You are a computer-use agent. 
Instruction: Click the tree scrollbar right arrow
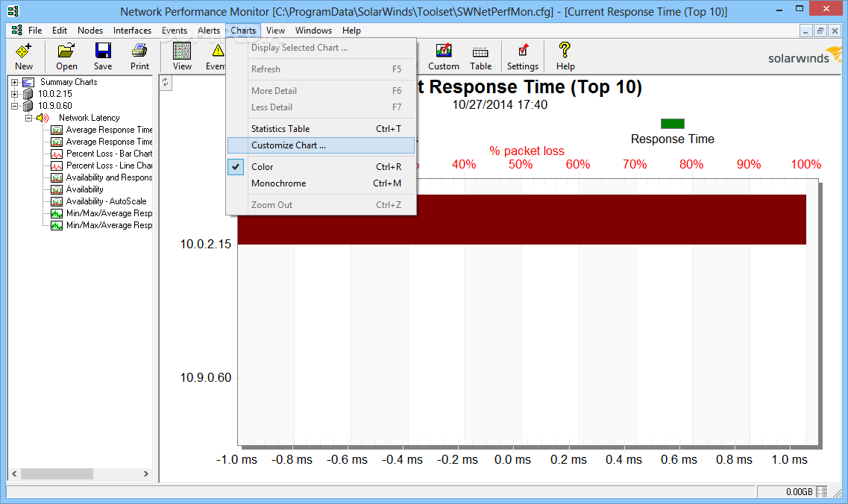pos(146,473)
